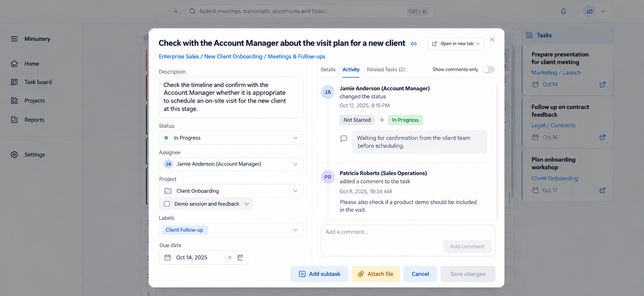Open the Marketing / Launch link
Screen dimensions: 644x296
[x=556, y=72]
